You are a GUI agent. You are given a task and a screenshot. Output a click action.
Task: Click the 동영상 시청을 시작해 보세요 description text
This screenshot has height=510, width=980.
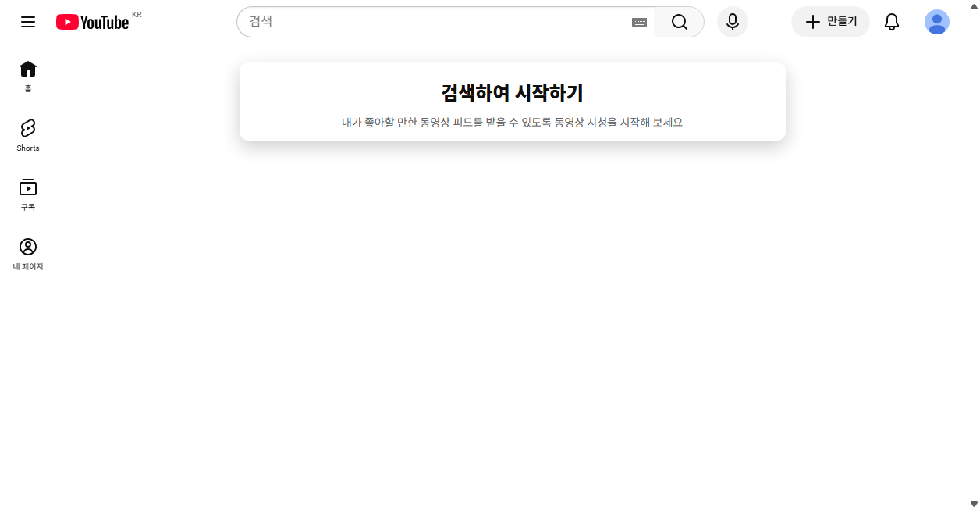click(619, 123)
